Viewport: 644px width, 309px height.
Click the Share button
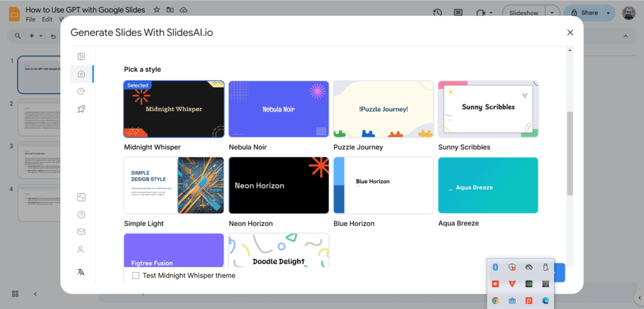pos(583,13)
